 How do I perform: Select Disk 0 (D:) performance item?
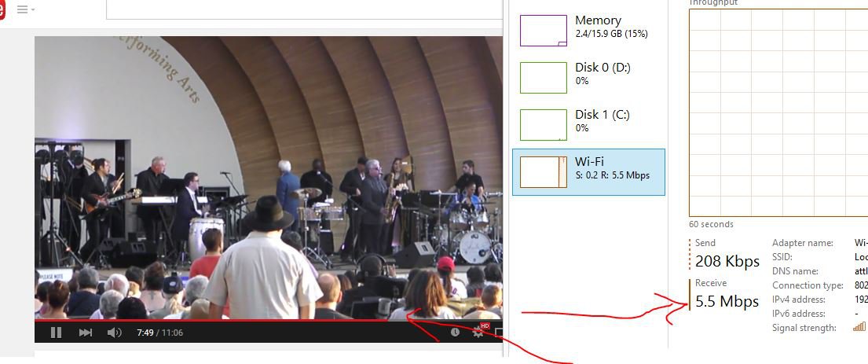588,78
